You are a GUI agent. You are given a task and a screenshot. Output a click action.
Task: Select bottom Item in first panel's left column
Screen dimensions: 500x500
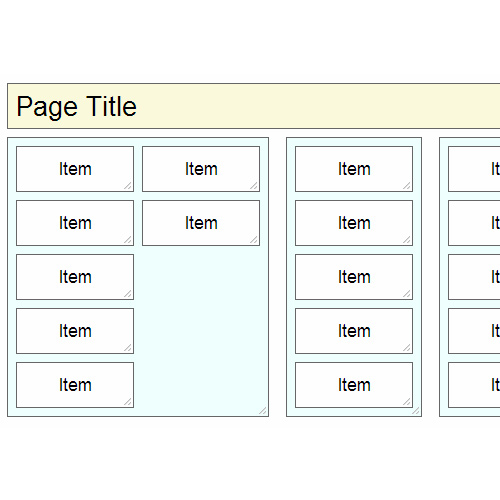(x=75, y=385)
